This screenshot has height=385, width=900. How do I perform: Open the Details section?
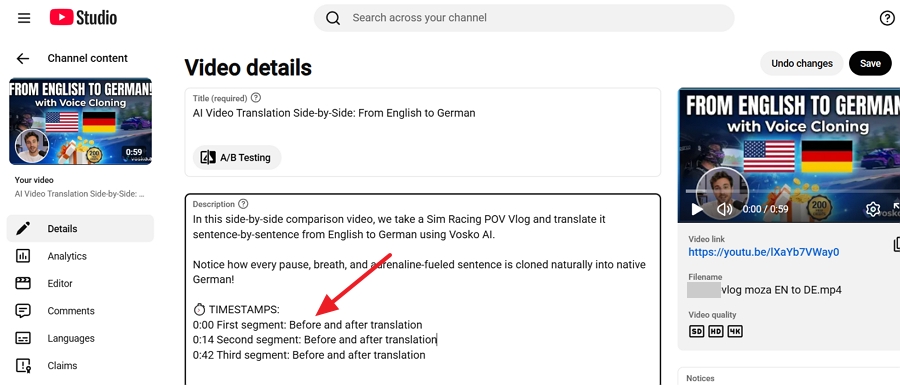[80, 228]
